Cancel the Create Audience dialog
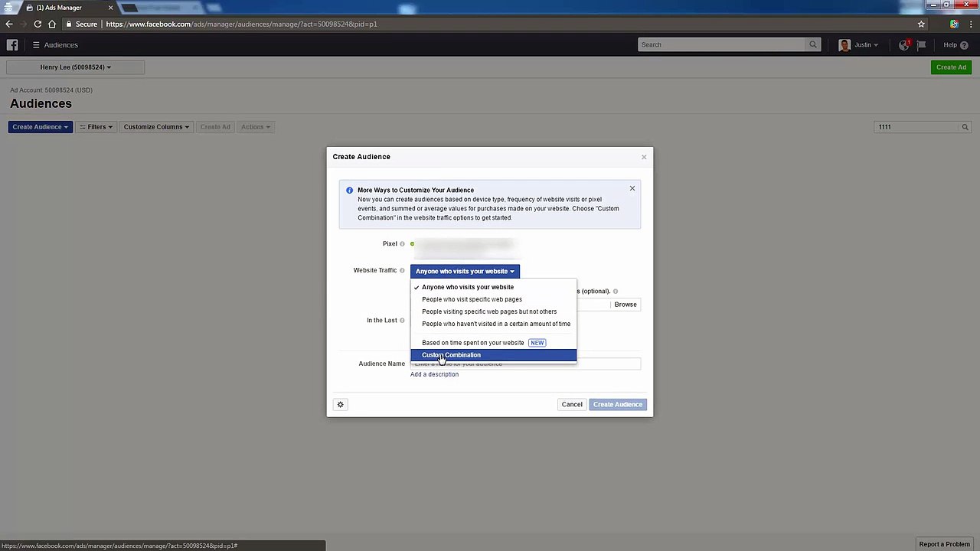The image size is (980, 551). (x=572, y=404)
